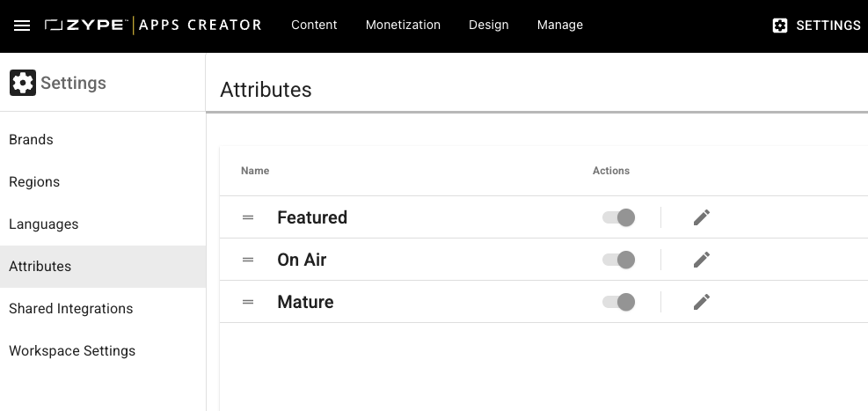Open Shared Integrations in the sidebar
The image size is (868, 411).
pyautogui.click(x=103, y=309)
